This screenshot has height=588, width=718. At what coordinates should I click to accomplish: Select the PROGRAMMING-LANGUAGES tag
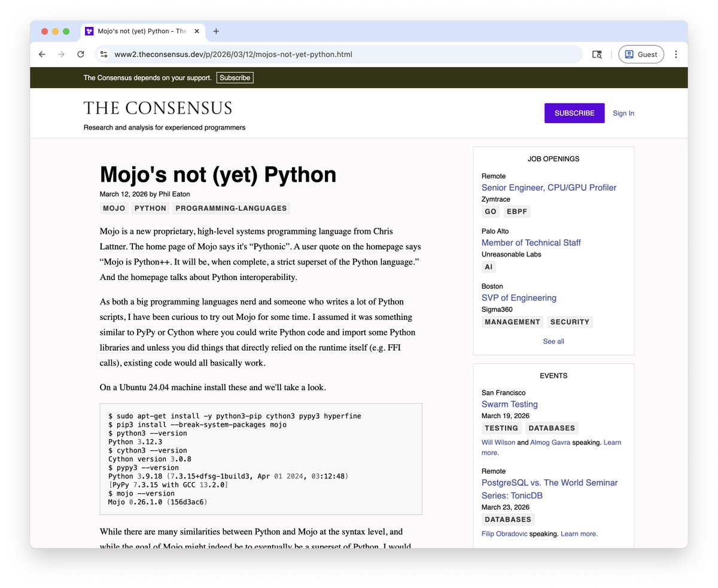[x=231, y=208]
